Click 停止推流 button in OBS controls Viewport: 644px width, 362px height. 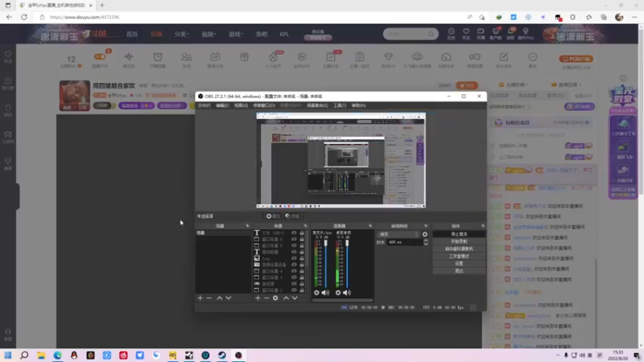point(459,234)
